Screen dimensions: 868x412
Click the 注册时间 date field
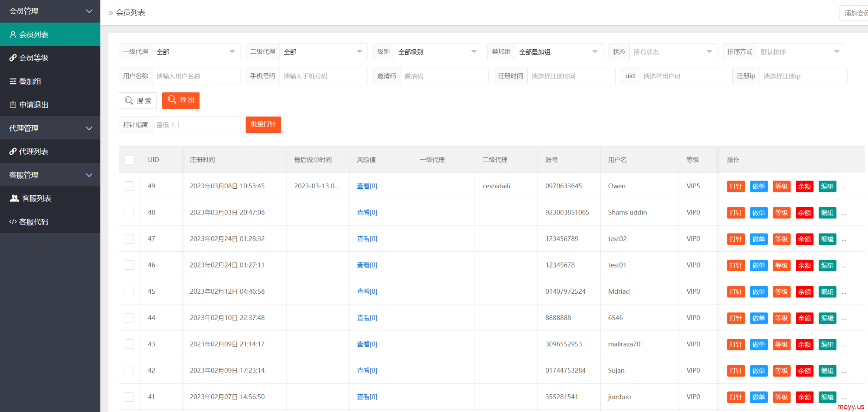pos(571,76)
